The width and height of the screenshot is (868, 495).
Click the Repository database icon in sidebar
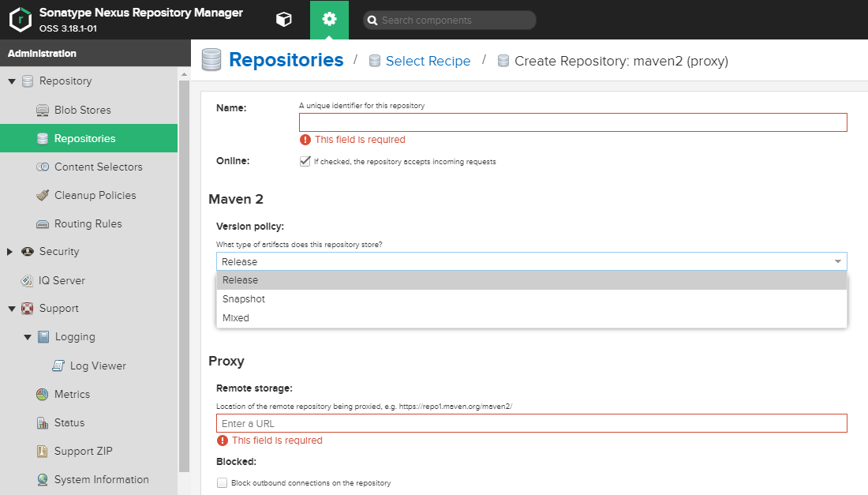coord(28,81)
